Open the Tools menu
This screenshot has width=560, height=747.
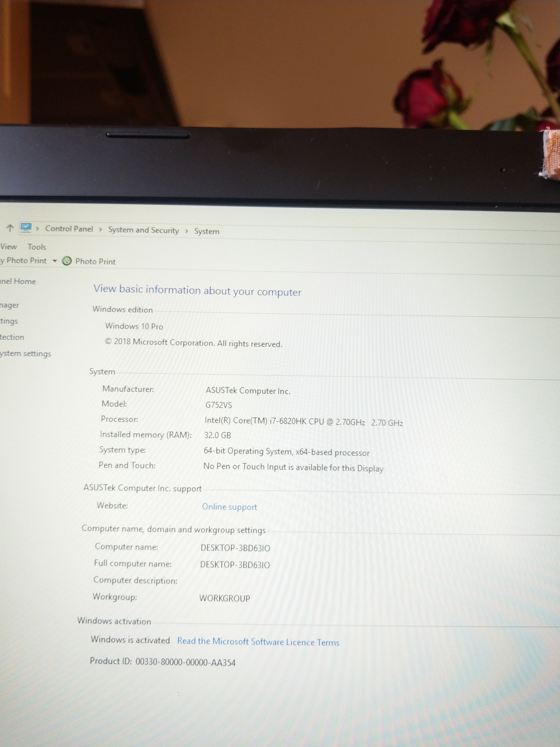coord(37,247)
